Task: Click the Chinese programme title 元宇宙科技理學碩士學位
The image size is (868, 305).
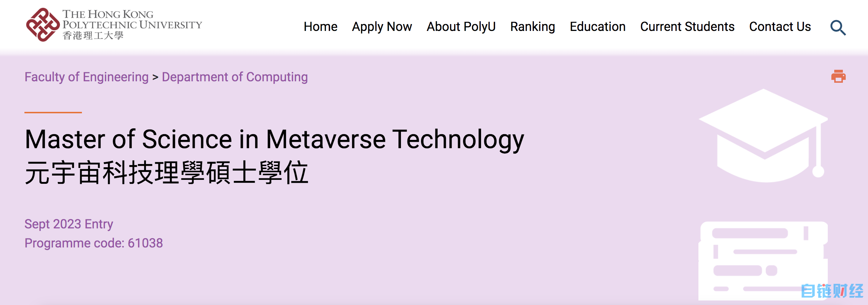Action: pos(167,173)
